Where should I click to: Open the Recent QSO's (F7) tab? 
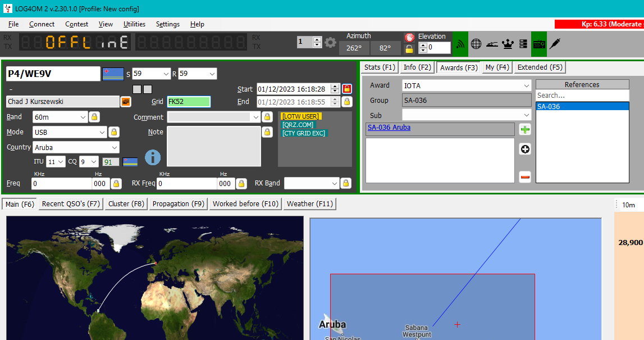click(x=71, y=204)
